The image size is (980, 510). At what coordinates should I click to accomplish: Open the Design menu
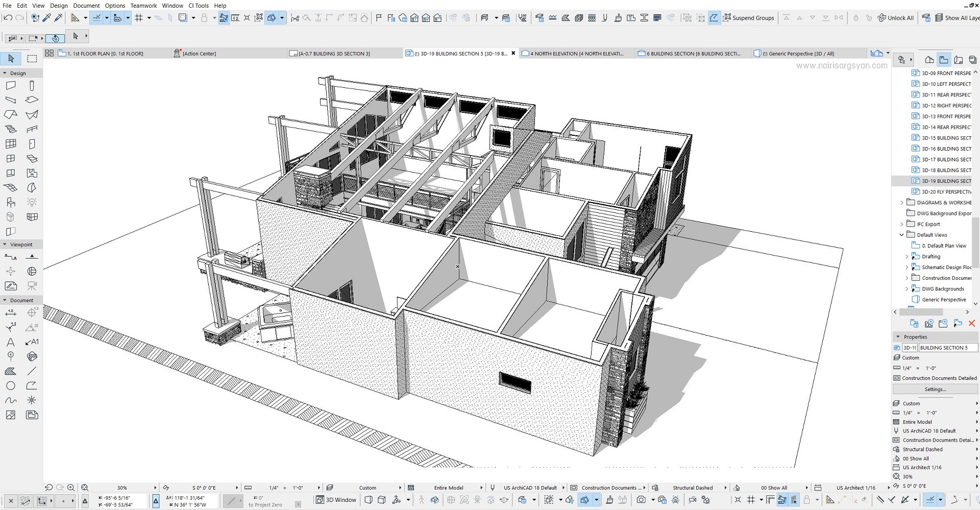[x=59, y=6]
